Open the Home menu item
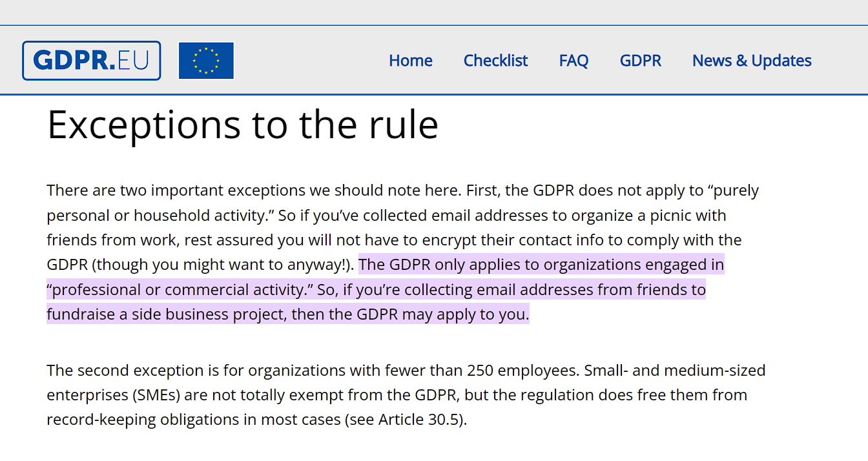This screenshot has width=868, height=461. [x=411, y=61]
